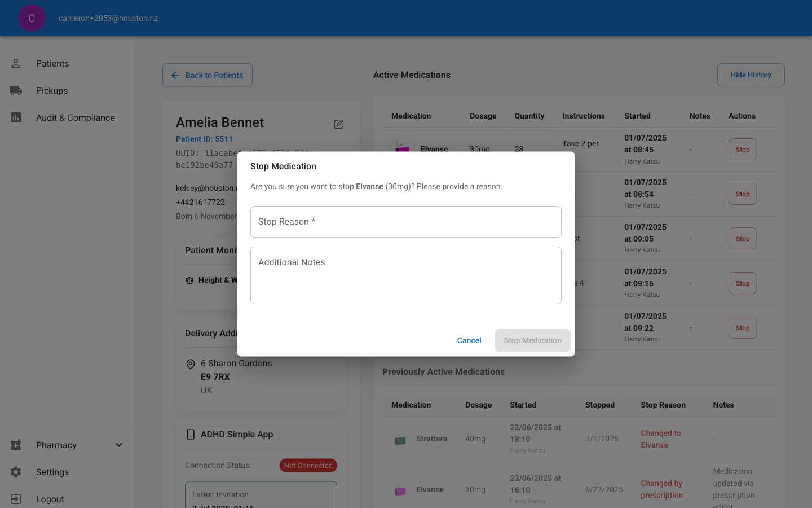Click the edit patient pencil icon
Image resolution: width=812 pixels, height=508 pixels.
click(338, 124)
